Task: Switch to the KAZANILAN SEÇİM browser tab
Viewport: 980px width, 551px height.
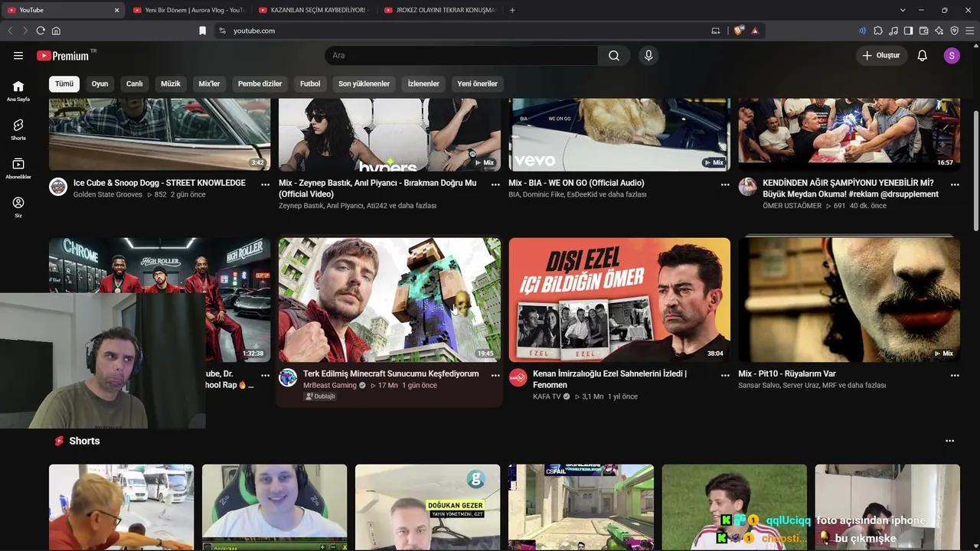Action: [x=313, y=10]
